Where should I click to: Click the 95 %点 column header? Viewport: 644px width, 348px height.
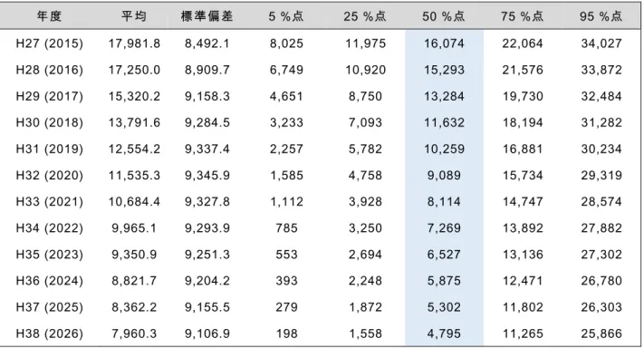[x=601, y=16]
